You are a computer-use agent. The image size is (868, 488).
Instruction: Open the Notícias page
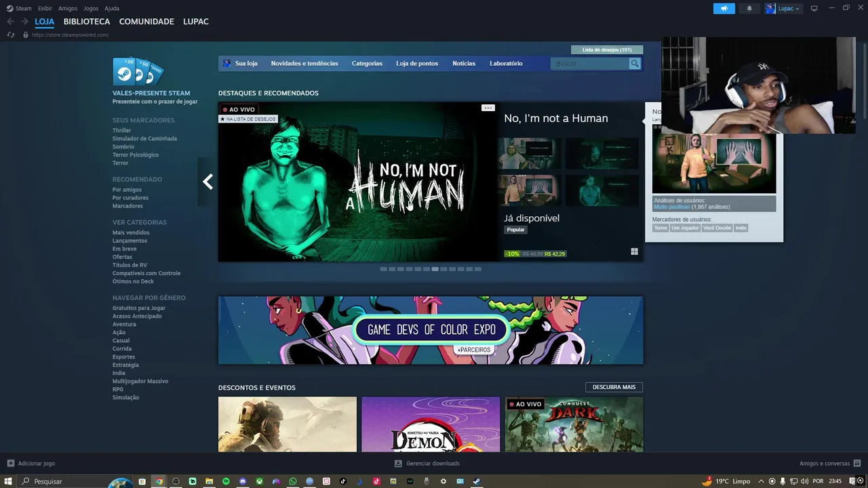pyautogui.click(x=464, y=63)
